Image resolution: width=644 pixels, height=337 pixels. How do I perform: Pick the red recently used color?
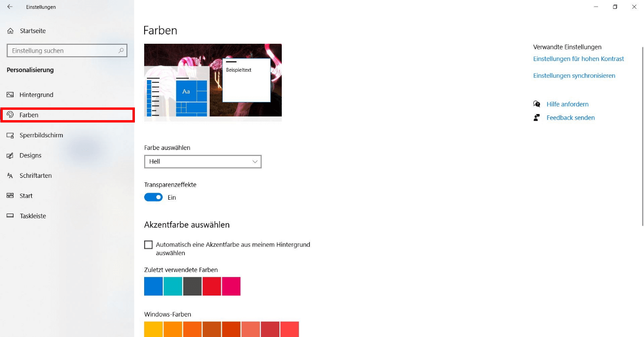click(x=212, y=286)
